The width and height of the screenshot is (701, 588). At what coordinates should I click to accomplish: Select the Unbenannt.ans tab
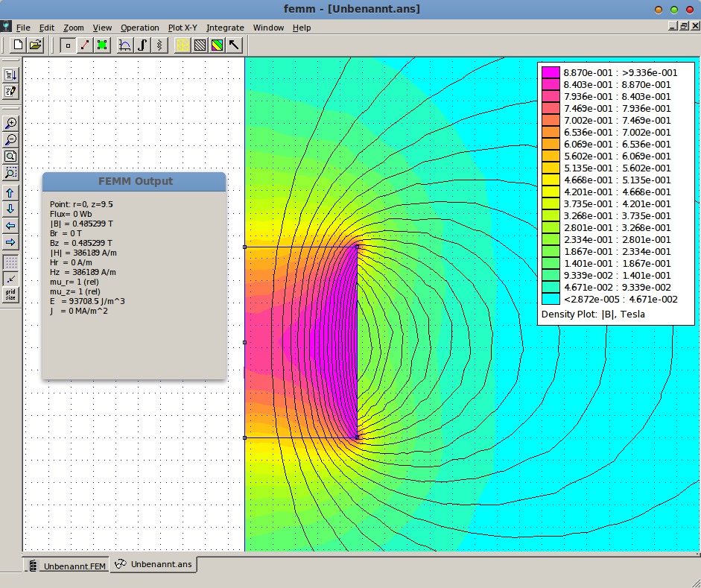coord(153,564)
